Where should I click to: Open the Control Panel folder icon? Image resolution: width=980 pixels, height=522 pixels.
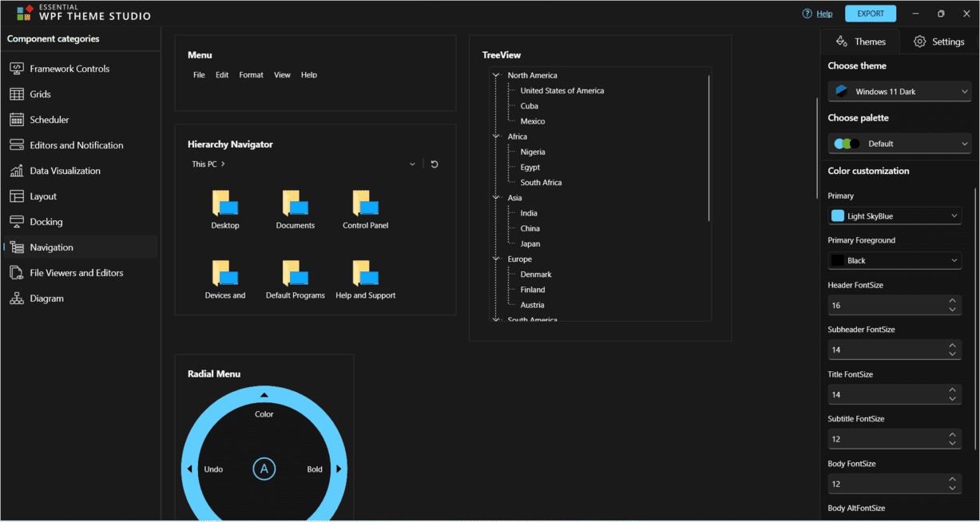coord(366,204)
